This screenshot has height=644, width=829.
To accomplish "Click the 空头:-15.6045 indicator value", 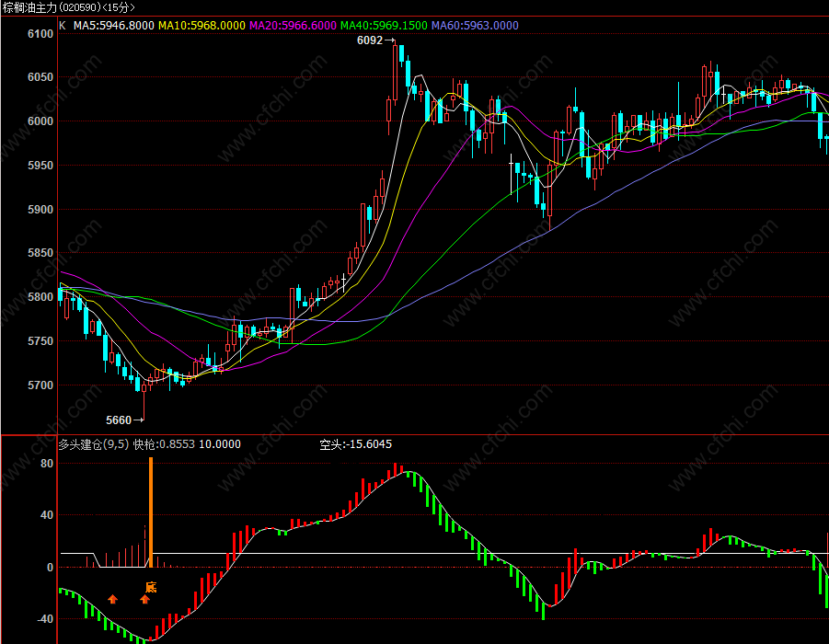I will [356, 444].
